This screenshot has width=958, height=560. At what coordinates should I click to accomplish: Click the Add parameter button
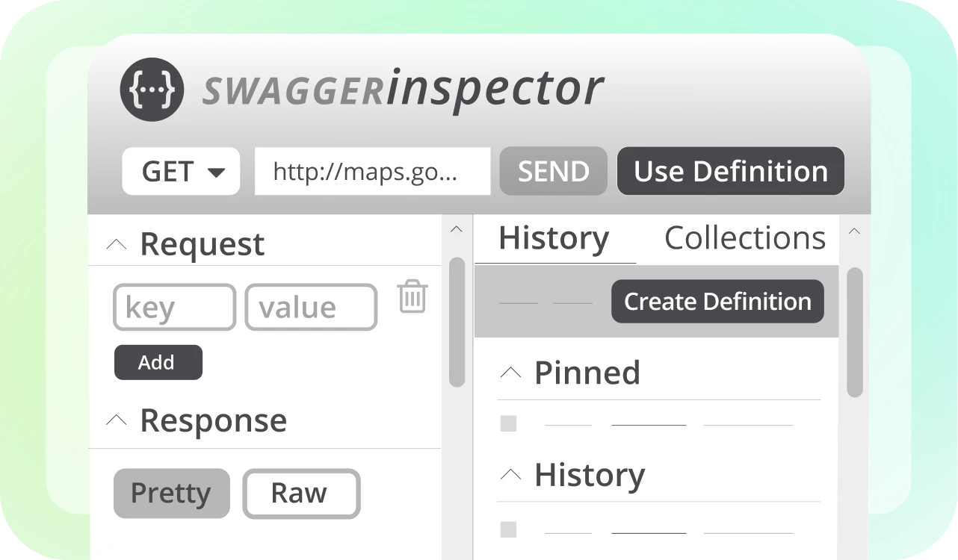pos(158,362)
